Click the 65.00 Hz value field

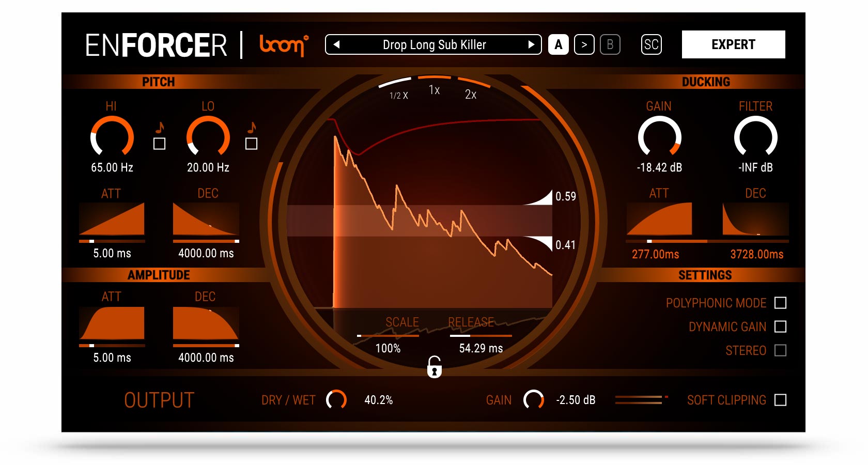click(x=112, y=167)
